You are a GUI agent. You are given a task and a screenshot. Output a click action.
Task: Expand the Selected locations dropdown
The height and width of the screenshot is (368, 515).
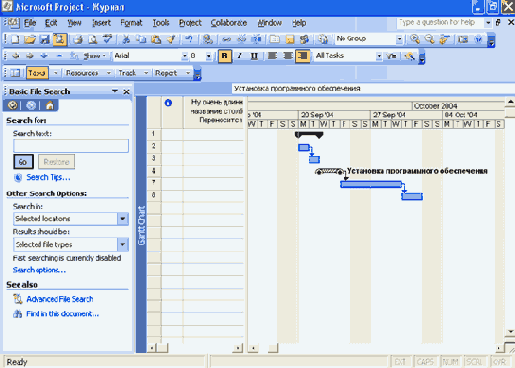click(123, 219)
